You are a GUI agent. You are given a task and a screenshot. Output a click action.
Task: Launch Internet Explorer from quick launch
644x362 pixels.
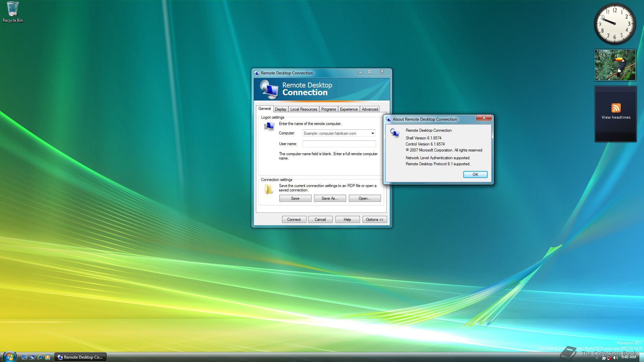pos(40,357)
